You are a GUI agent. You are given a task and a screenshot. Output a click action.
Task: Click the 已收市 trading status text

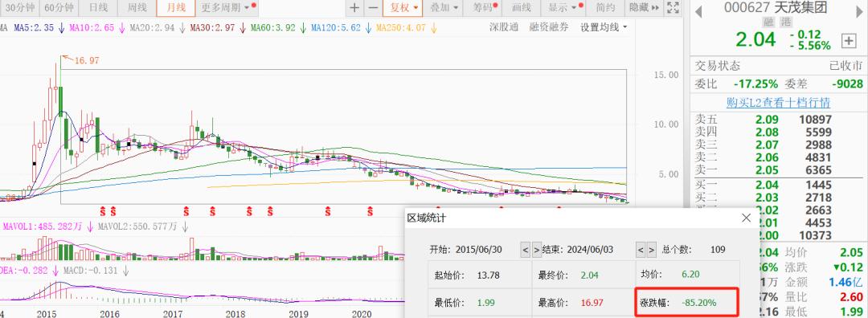tap(845, 66)
